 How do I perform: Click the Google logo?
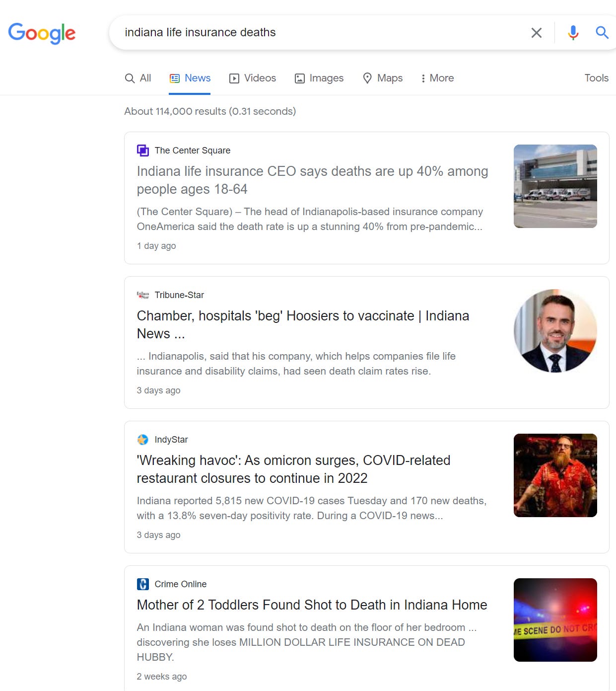coord(42,33)
